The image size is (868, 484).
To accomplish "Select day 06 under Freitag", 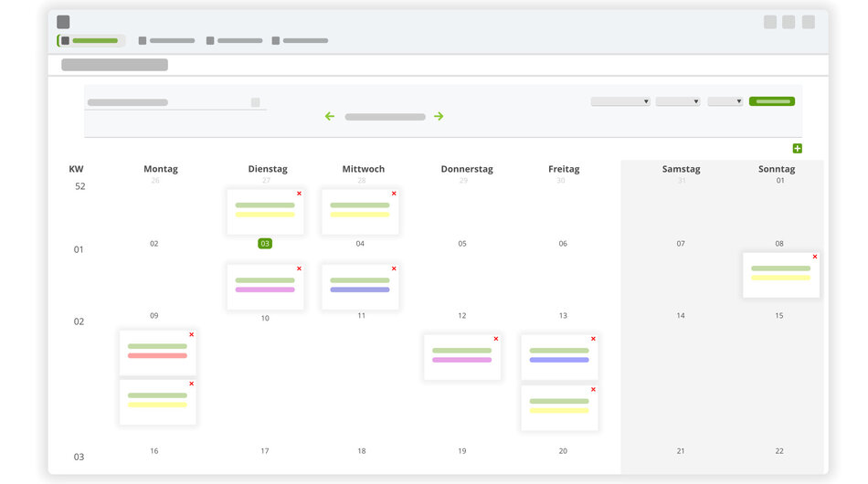I will pyautogui.click(x=563, y=244).
